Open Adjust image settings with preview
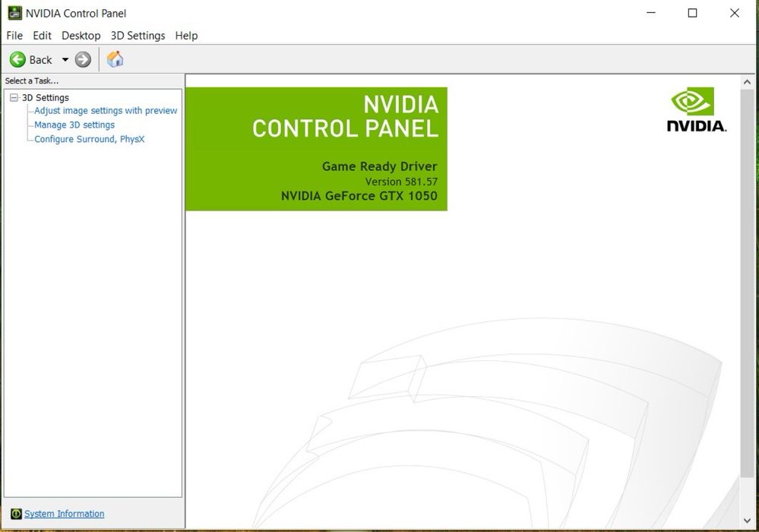The image size is (759, 532). 106,111
